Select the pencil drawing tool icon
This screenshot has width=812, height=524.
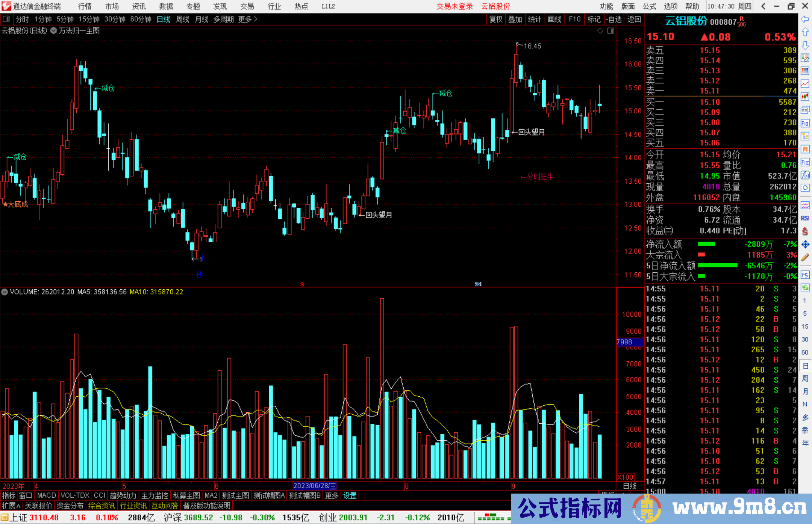pyautogui.click(x=805, y=257)
